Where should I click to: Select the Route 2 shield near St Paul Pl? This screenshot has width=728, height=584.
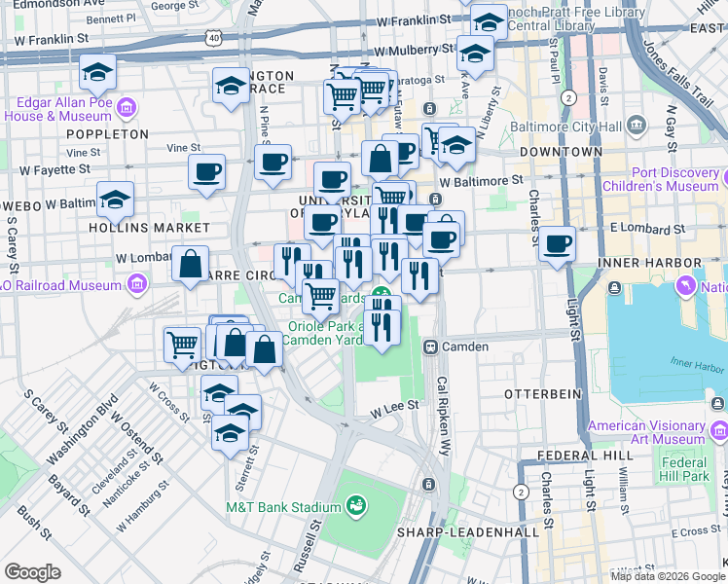[x=568, y=98]
